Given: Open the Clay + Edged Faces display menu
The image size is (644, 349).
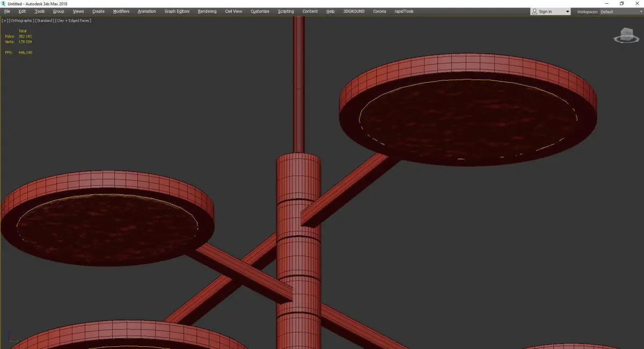Looking at the screenshot, I should (72, 20).
